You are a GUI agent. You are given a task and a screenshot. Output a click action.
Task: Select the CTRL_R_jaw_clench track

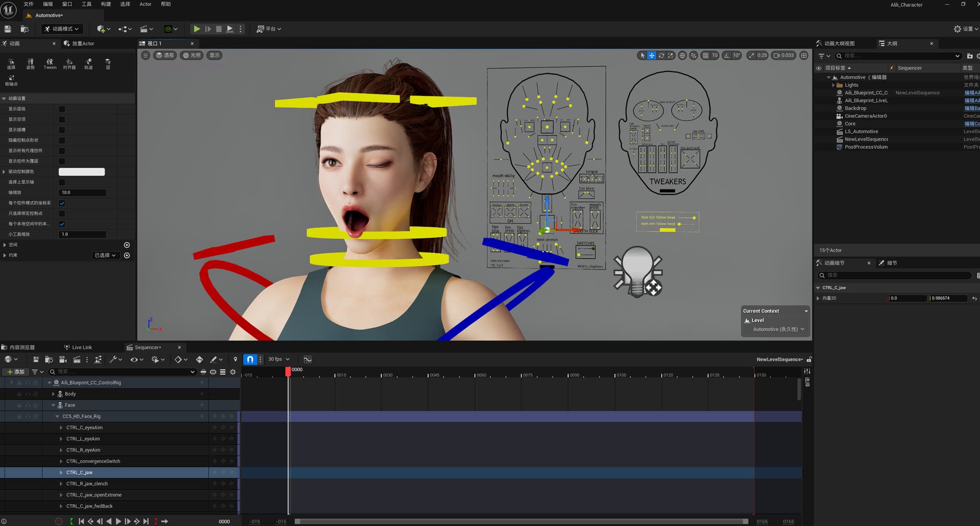87,484
